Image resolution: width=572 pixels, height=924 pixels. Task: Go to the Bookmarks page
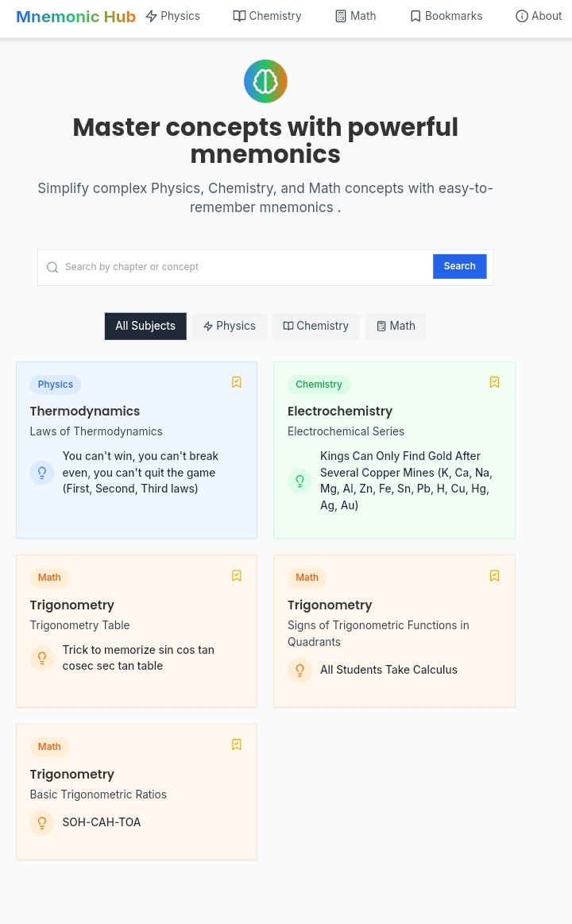pos(446,16)
